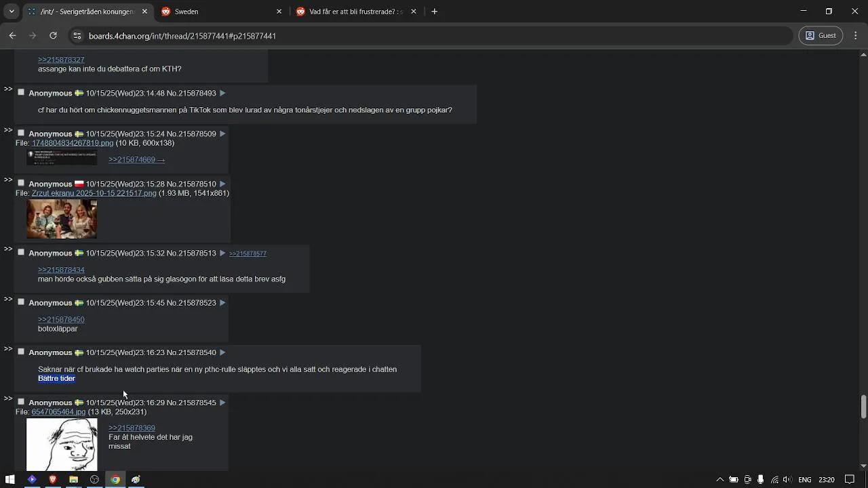Switch to the 'Vad får er att bli frustrerade' tab
This screenshot has height=488, width=868.
coord(353,12)
